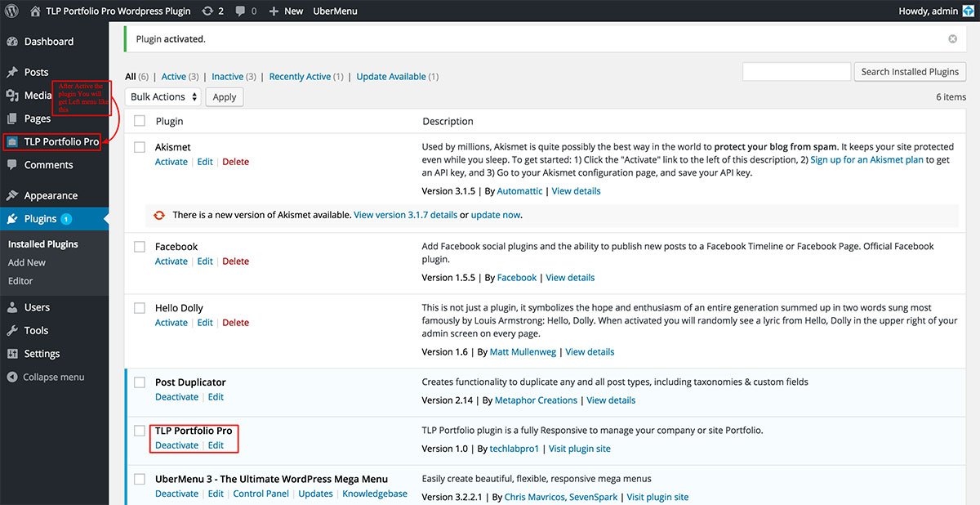Open Sign up for an Akismet plan link

click(866, 160)
